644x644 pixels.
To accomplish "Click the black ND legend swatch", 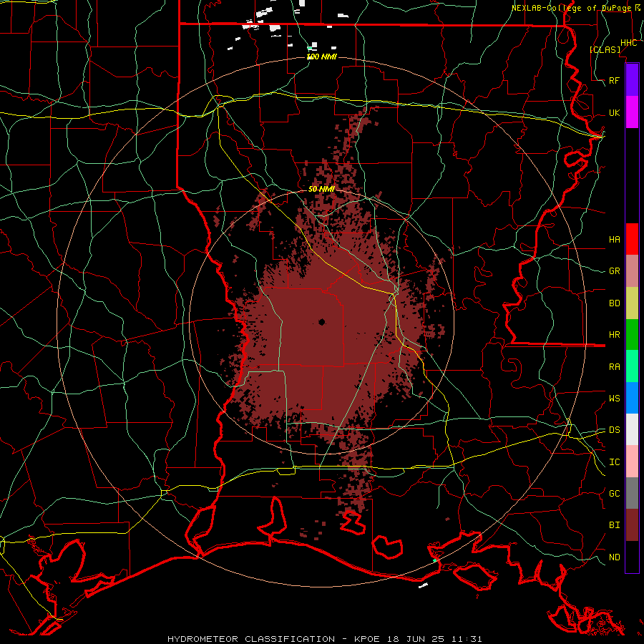I will (632, 557).
